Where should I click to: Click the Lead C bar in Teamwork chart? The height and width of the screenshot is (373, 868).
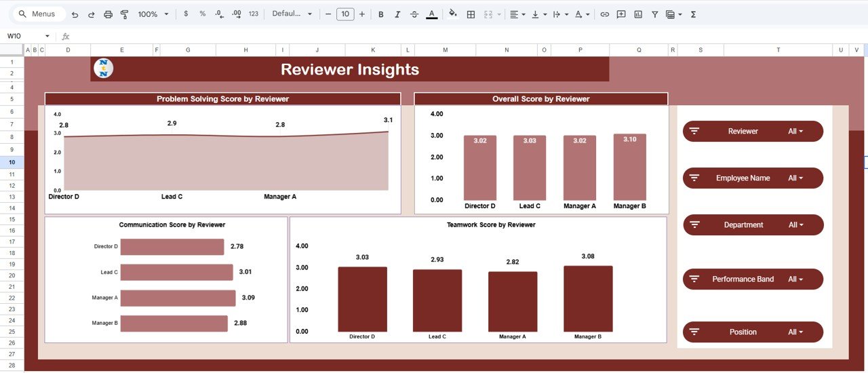pyautogui.click(x=437, y=300)
